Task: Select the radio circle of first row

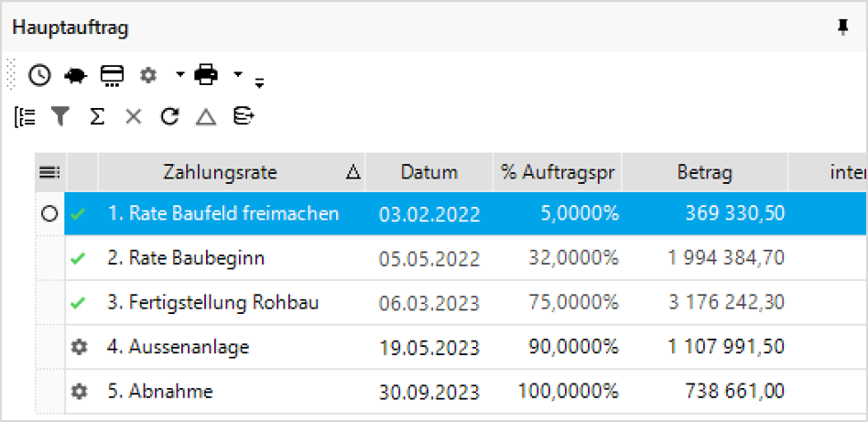Action: 49,214
